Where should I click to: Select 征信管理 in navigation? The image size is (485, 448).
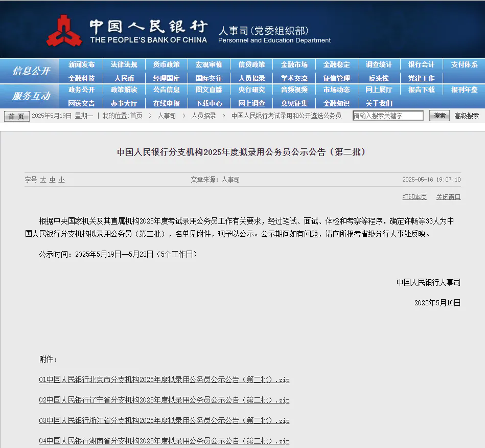336,78
